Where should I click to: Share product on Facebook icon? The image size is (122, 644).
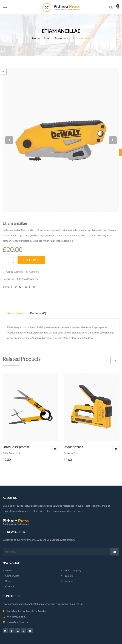[12, 287]
